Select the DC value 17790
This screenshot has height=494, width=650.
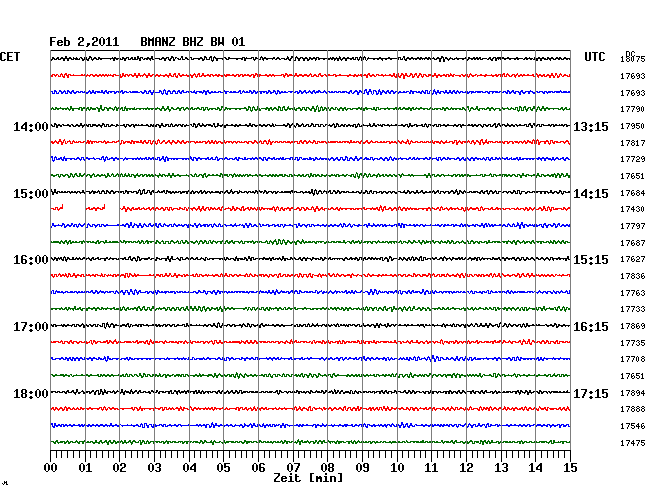coord(633,109)
